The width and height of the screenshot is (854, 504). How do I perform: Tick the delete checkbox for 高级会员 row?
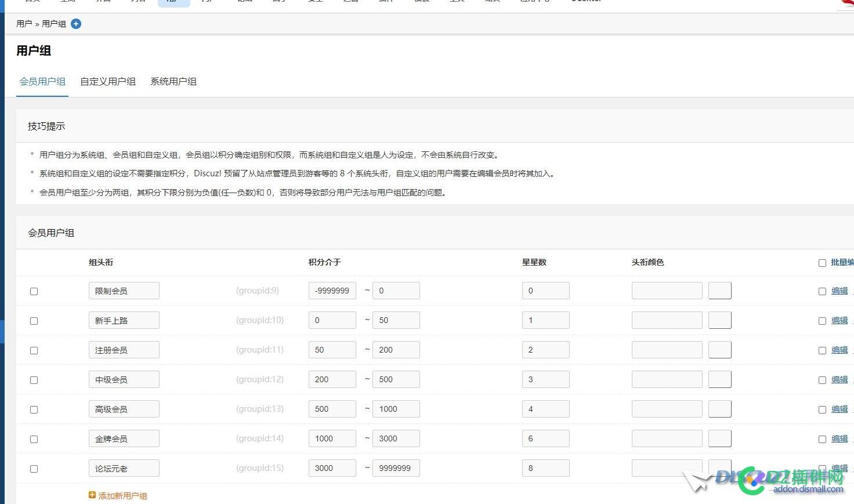pos(34,409)
